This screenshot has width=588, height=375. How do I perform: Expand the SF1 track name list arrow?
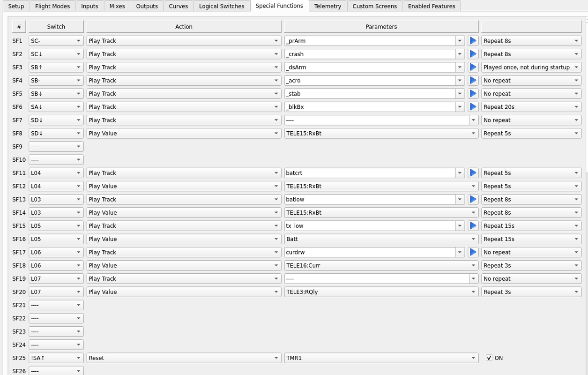[x=460, y=41]
